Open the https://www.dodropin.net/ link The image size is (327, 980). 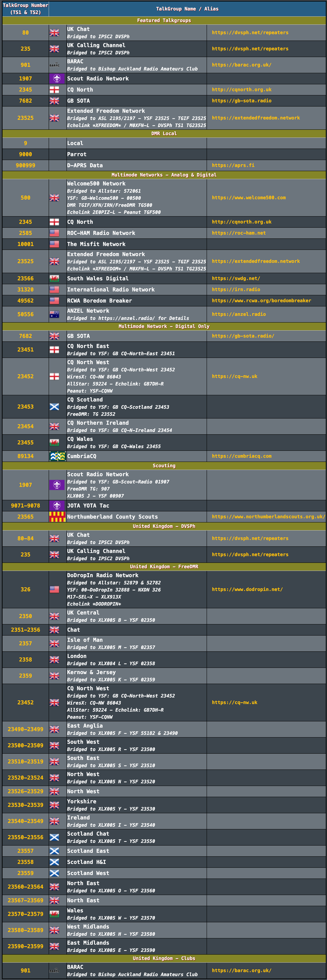coord(247,589)
